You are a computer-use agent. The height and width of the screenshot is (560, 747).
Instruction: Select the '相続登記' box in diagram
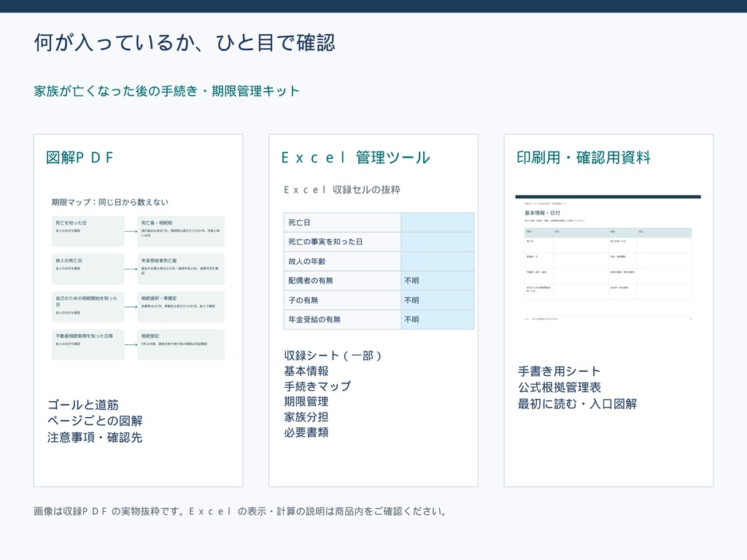(x=181, y=344)
